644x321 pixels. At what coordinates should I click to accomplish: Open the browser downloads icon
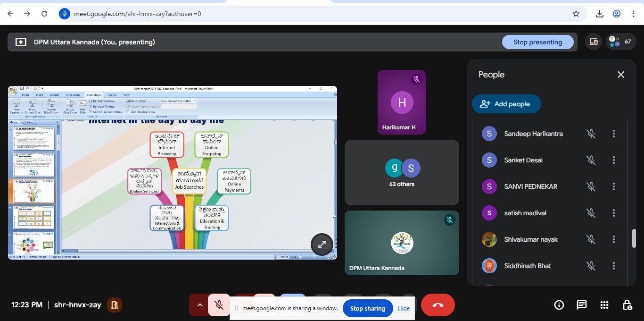[x=600, y=14]
